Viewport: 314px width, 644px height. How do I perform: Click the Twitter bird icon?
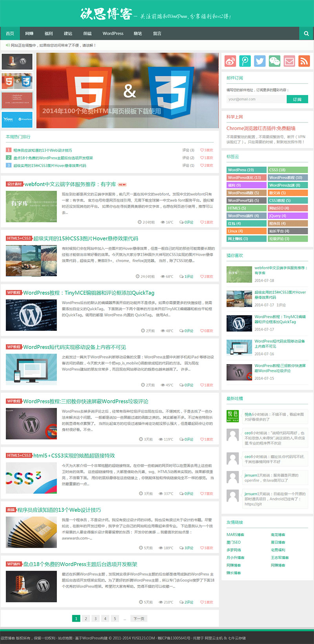pyautogui.click(x=260, y=61)
